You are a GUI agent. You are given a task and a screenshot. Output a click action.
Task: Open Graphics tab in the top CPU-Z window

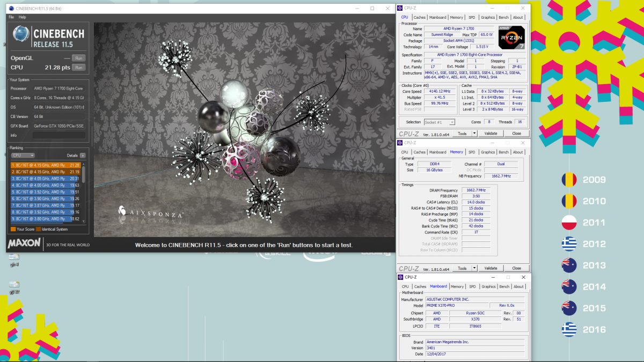tap(488, 18)
